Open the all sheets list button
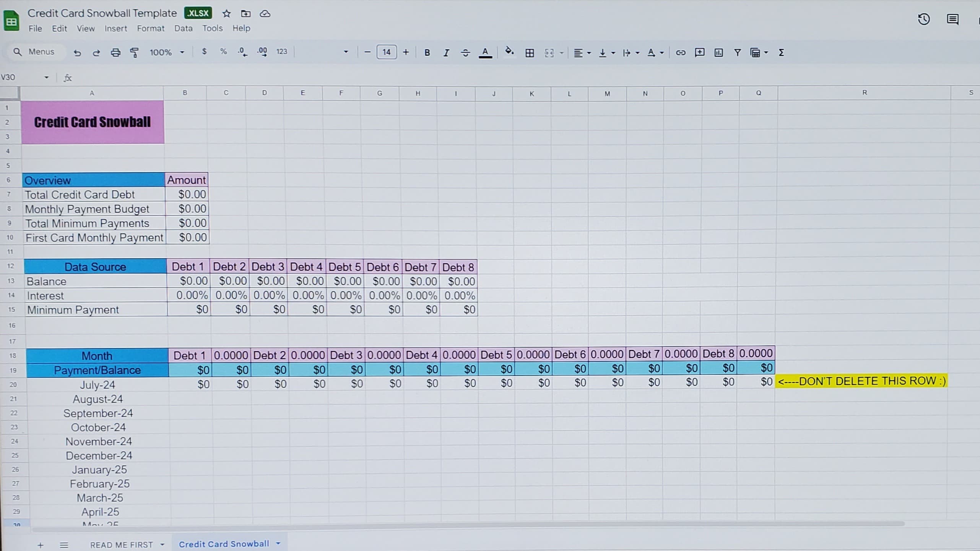 (x=64, y=545)
